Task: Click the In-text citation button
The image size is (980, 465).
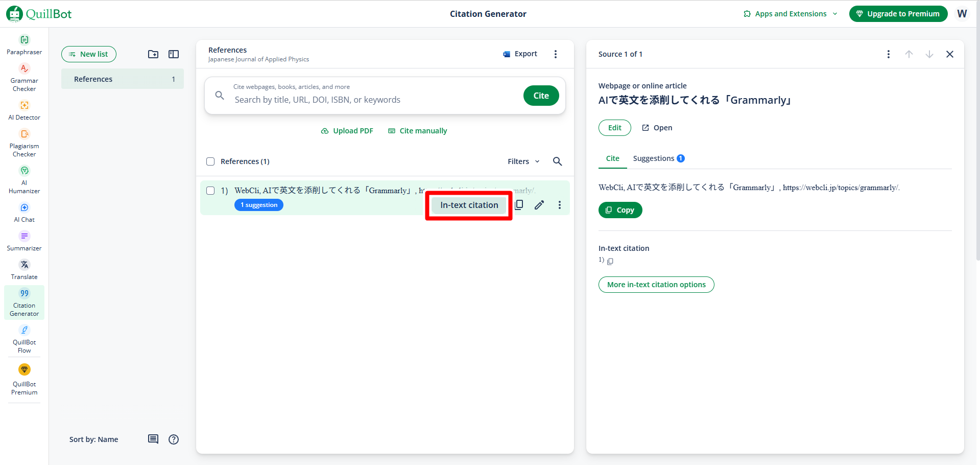Action: [x=469, y=205]
